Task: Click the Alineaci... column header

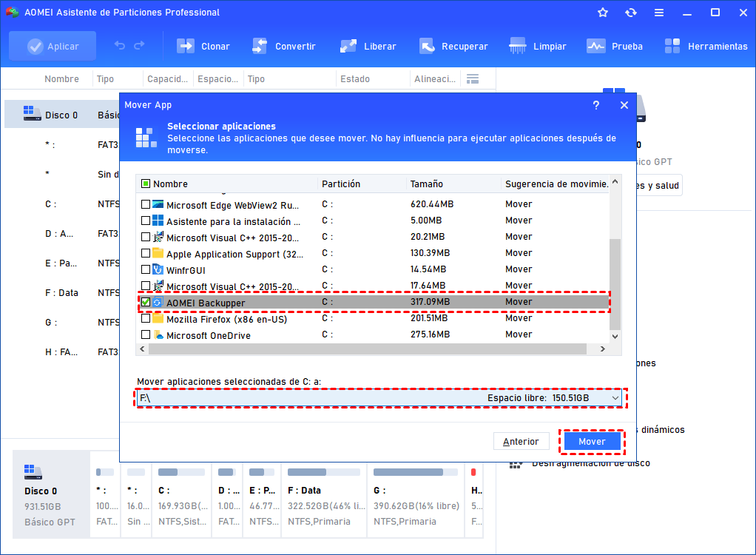Action: point(435,78)
